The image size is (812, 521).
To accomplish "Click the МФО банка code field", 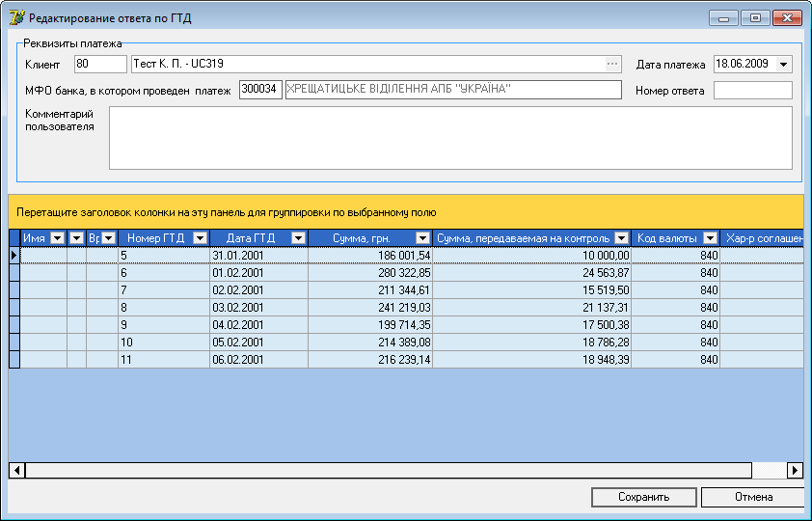I will [x=259, y=90].
